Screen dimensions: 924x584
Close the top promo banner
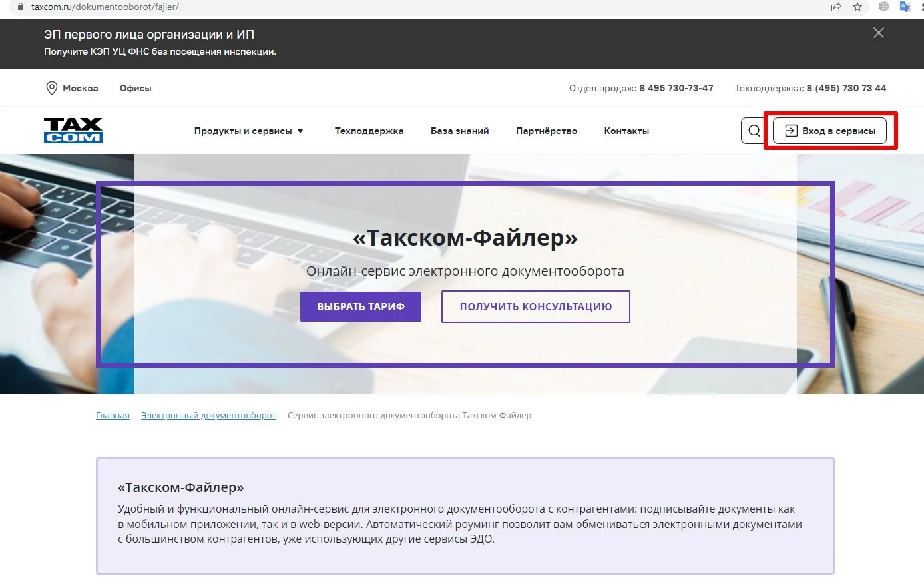coord(879,33)
